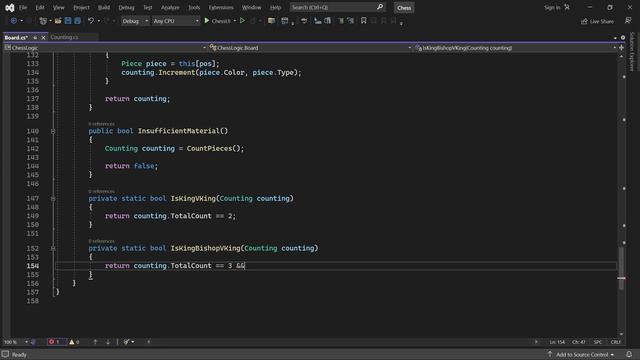Screen dimensions: 640x360
Task: Click the uncomment selection toolbar icon
Action: [x=350, y=20]
